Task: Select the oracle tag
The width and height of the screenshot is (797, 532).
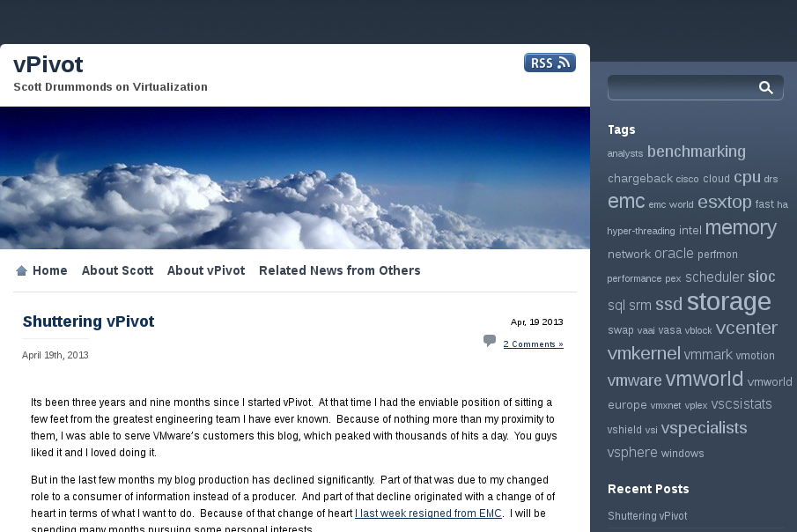Action: point(674,254)
